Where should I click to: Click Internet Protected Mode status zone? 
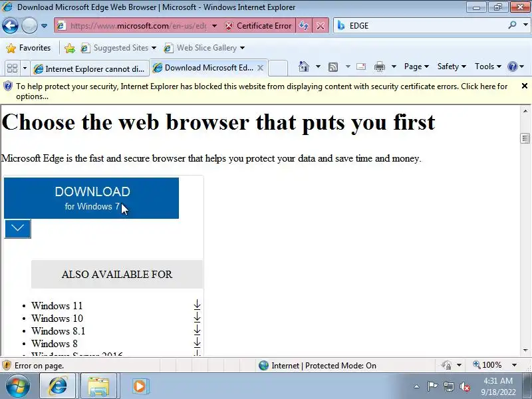(x=318, y=365)
